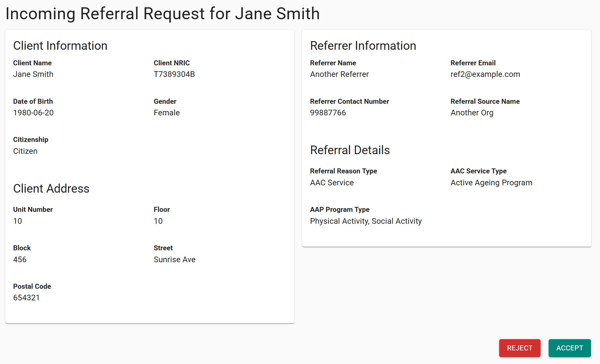Click the Referral Details heading

point(350,150)
